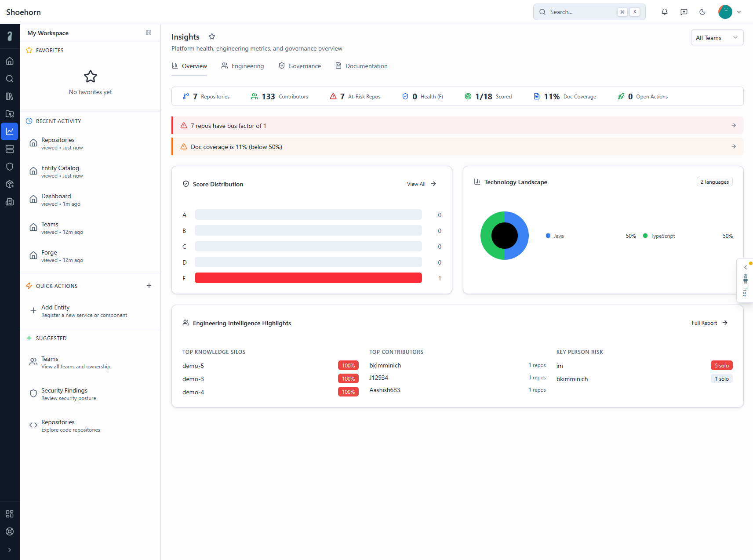Click the notifications bell icon
The image size is (753, 560).
(x=664, y=12)
